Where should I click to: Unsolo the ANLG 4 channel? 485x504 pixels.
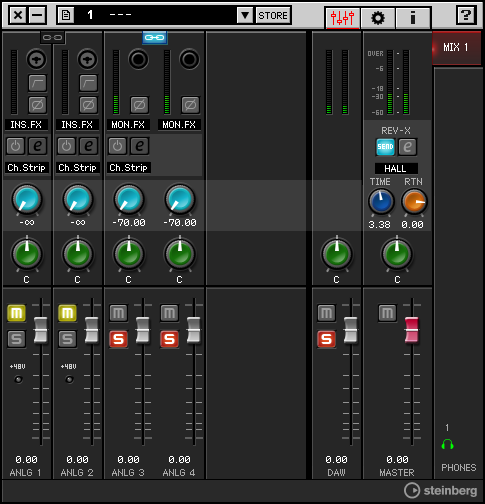(x=170, y=339)
